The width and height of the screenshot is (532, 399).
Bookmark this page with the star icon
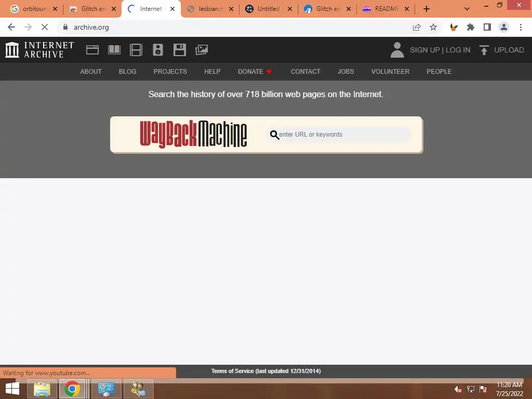click(433, 27)
